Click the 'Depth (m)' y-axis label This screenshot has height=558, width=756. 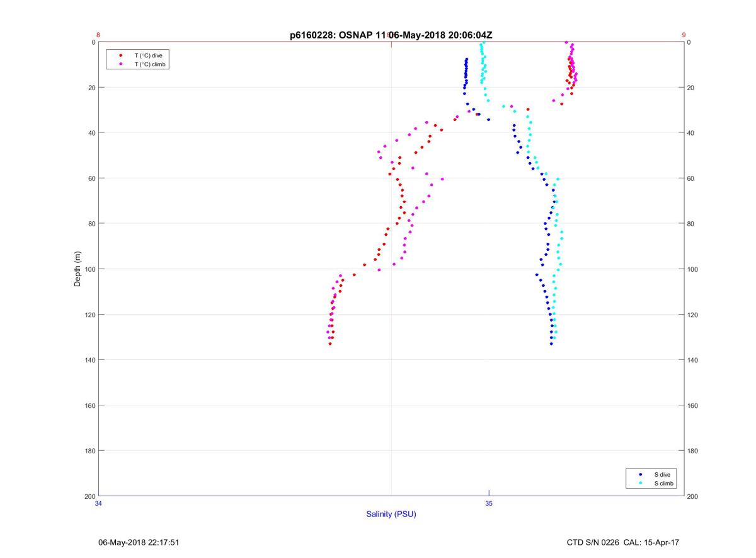click(x=77, y=269)
